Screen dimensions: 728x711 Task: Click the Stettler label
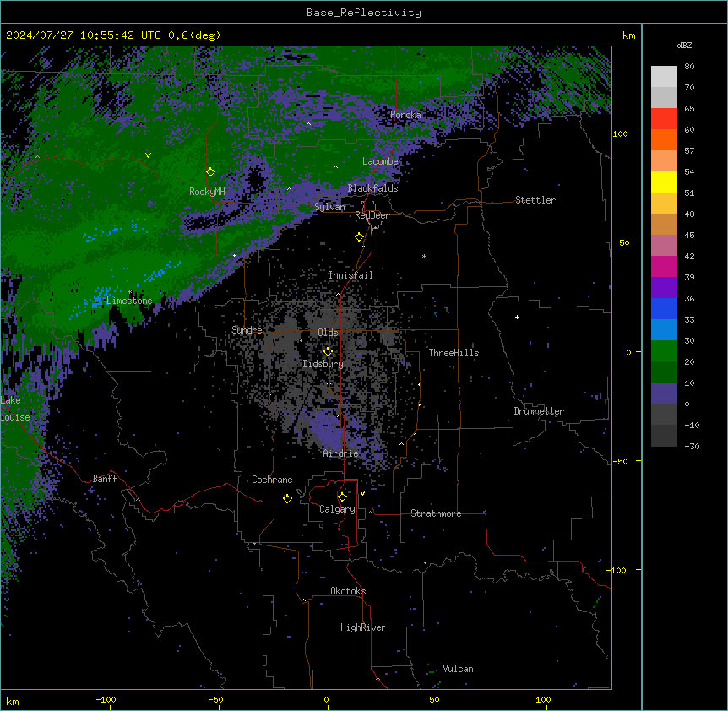(x=535, y=200)
